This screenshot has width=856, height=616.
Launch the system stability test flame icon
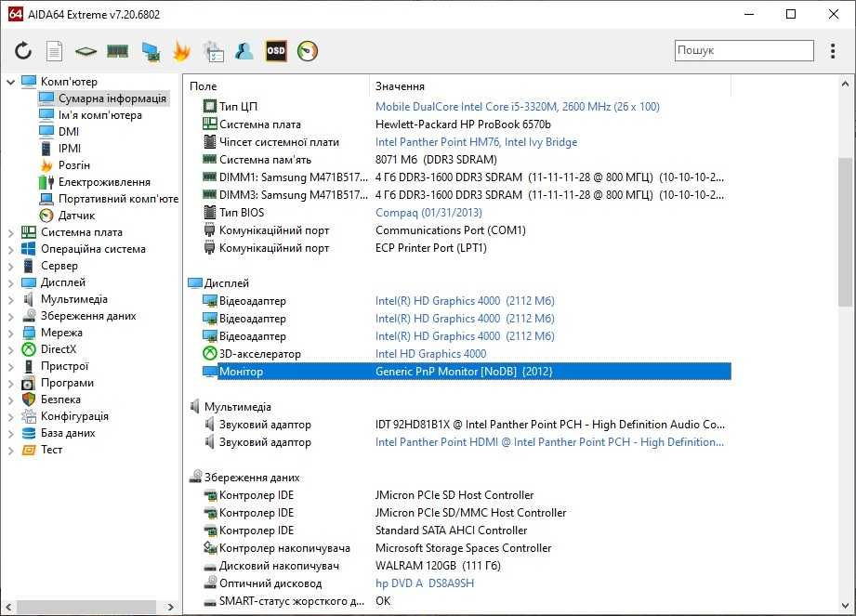point(182,51)
